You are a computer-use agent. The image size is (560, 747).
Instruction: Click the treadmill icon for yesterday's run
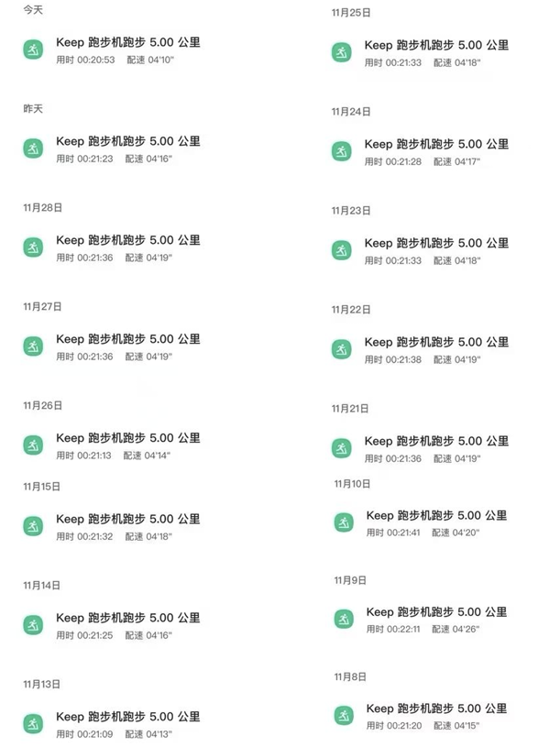pos(33,148)
